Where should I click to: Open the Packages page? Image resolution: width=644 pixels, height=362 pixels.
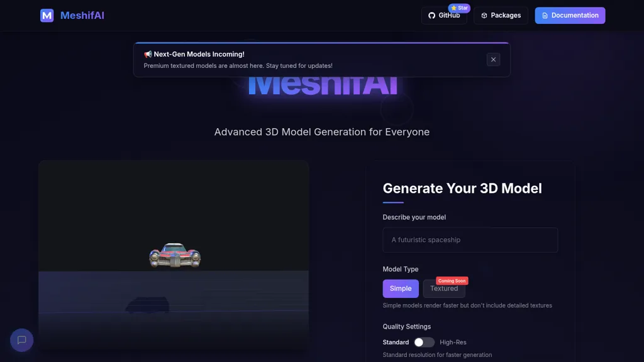[501, 16]
